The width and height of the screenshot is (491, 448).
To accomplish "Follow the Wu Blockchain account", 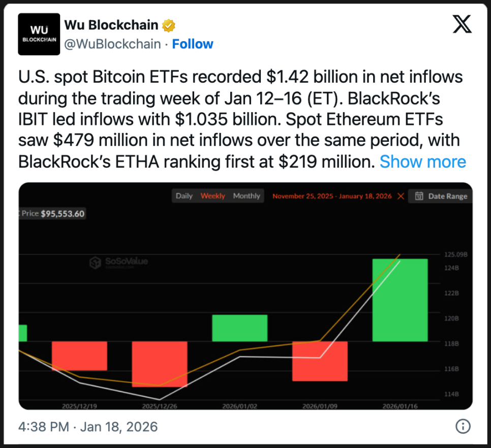I will coord(193,44).
